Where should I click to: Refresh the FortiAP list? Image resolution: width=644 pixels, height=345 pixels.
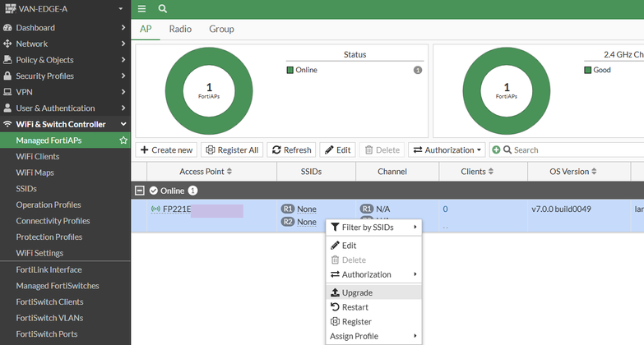coord(292,150)
